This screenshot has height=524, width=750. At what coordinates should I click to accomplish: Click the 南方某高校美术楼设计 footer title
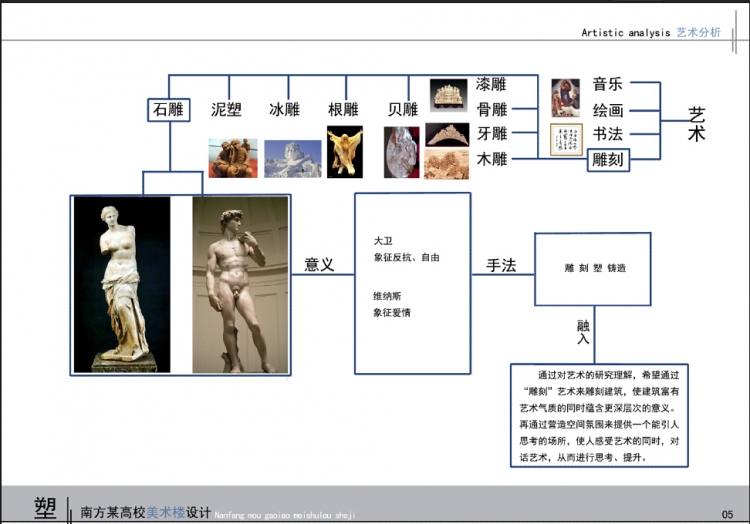[145, 513]
